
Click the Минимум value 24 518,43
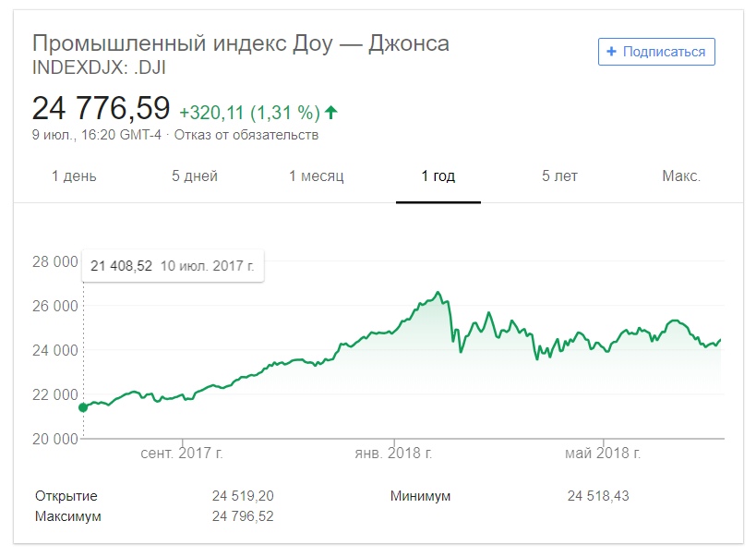tap(598, 496)
